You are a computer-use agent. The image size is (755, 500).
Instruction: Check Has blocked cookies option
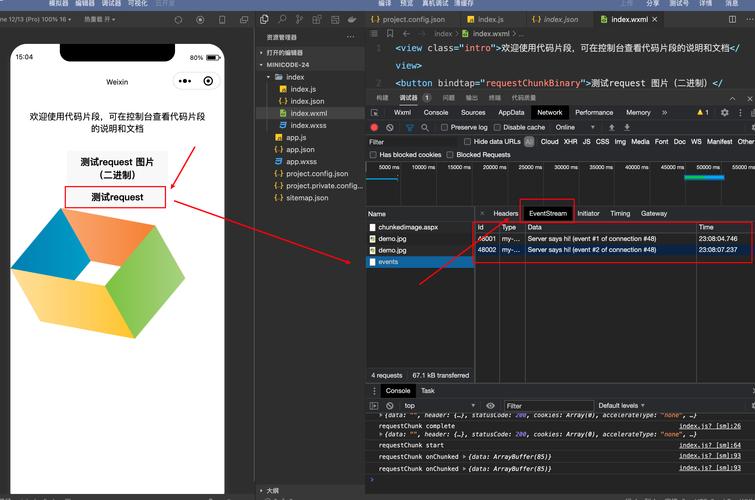click(x=374, y=155)
